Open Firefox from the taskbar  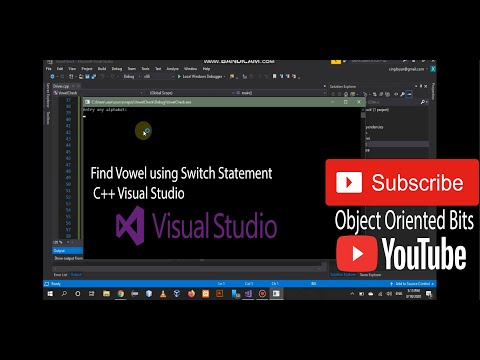click(x=191, y=294)
